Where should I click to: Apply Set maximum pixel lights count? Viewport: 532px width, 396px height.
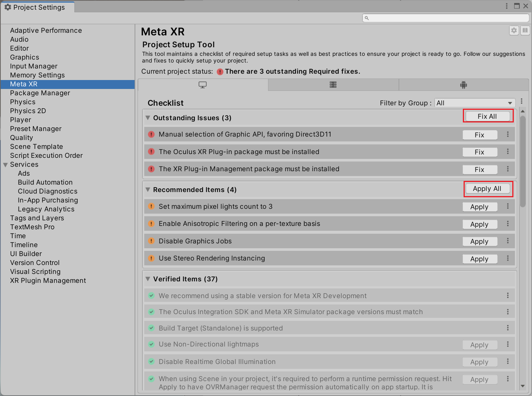(x=480, y=207)
